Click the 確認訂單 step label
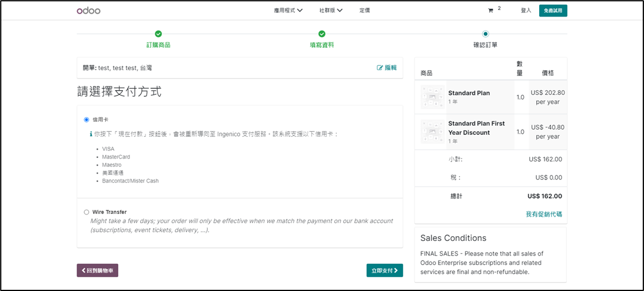644x291 pixels. 486,45
